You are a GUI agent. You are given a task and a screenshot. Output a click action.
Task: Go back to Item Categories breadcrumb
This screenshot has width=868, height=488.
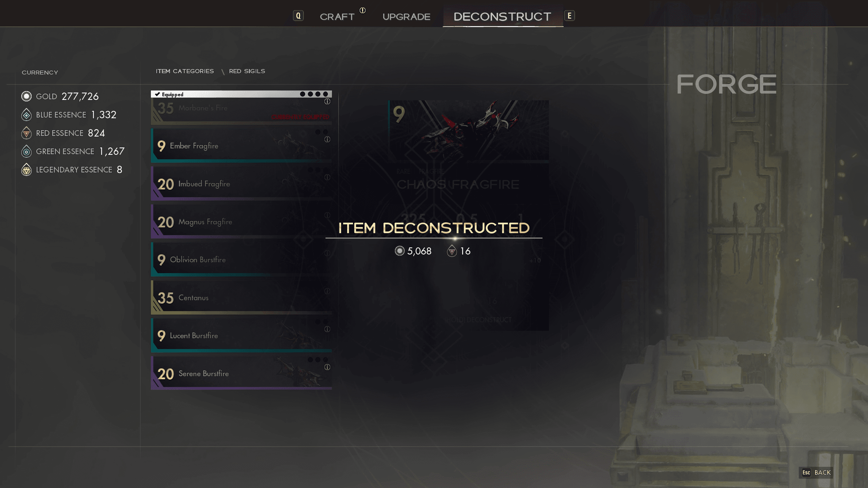(185, 71)
